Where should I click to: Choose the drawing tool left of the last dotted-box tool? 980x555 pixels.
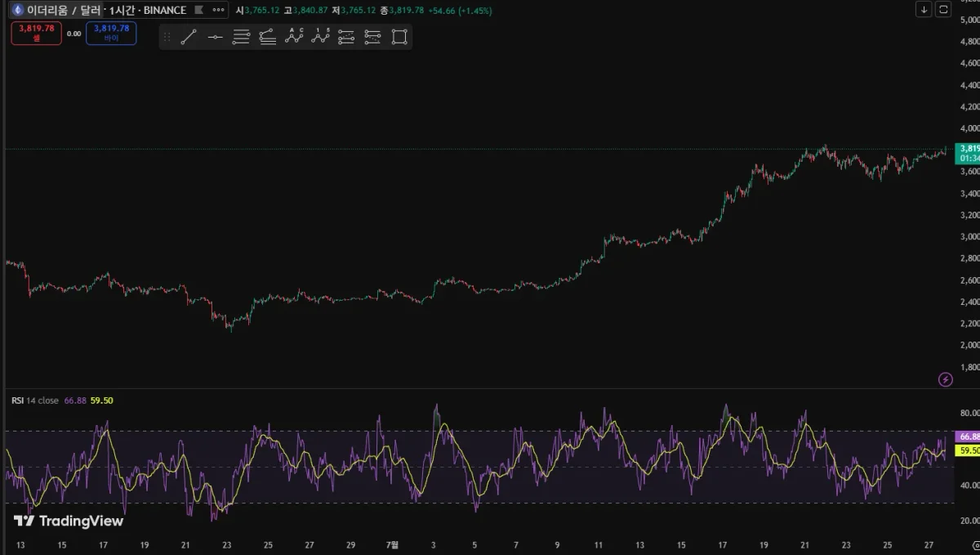click(346, 37)
